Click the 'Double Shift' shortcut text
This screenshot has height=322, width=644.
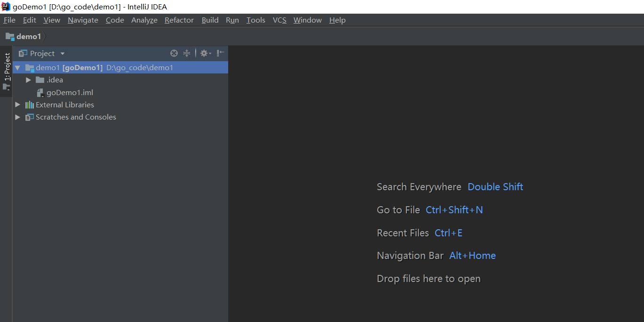(495, 187)
